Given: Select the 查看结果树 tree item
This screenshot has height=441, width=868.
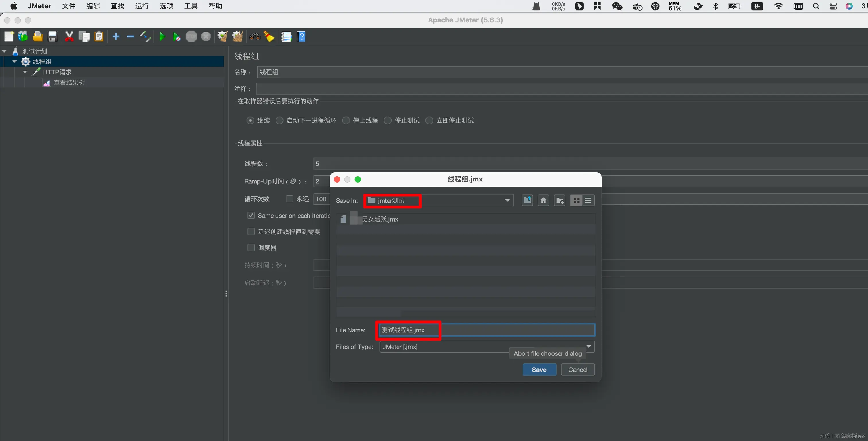Looking at the screenshot, I should [x=69, y=83].
